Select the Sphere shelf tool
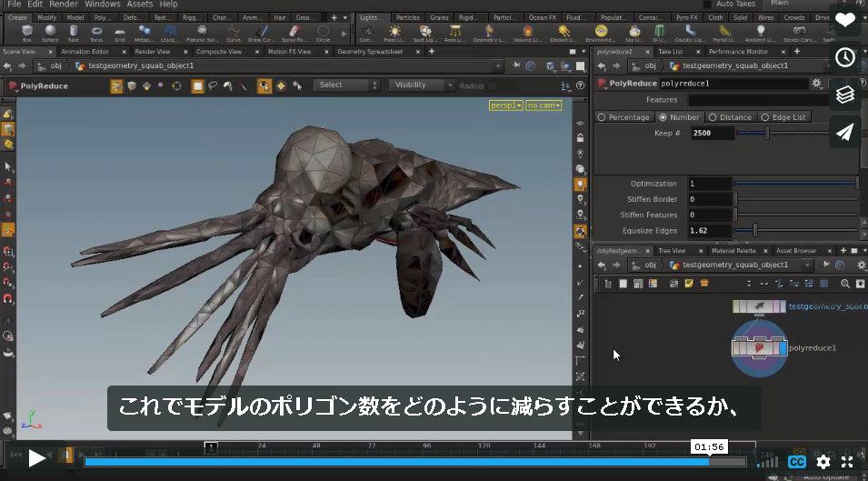 [x=50, y=33]
